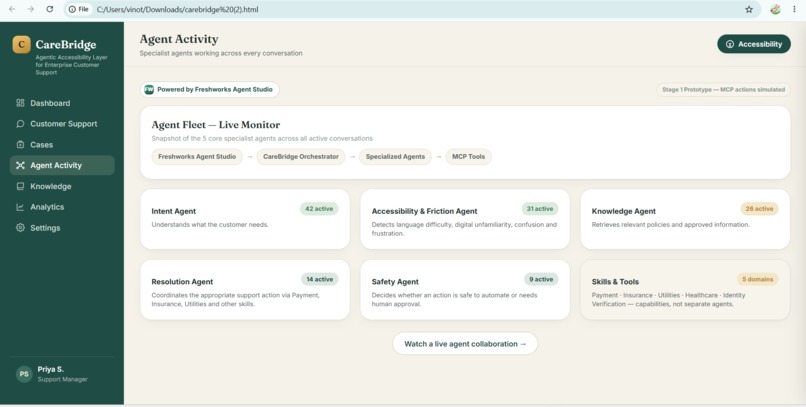Open Customer Support in the sidebar
The image size is (806, 407).
[62, 124]
